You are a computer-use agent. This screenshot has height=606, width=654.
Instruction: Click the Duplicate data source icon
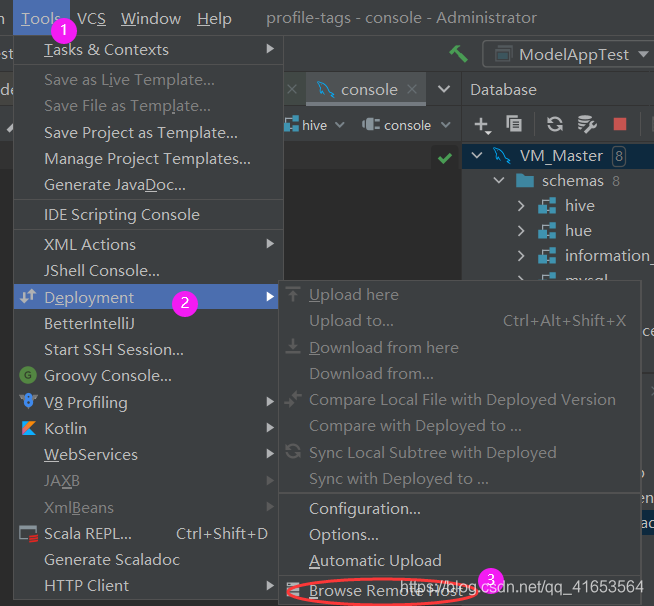click(x=514, y=124)
